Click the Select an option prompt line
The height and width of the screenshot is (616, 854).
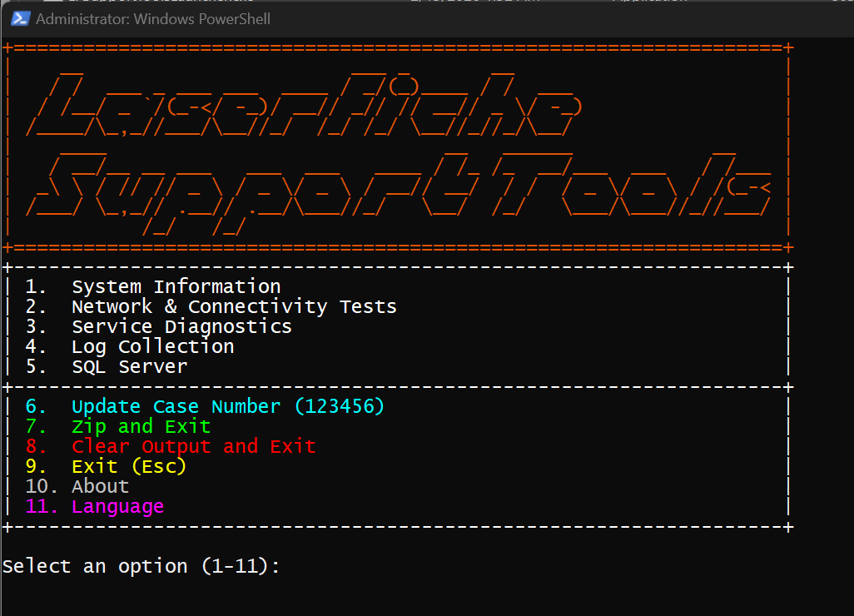[141, 567]
